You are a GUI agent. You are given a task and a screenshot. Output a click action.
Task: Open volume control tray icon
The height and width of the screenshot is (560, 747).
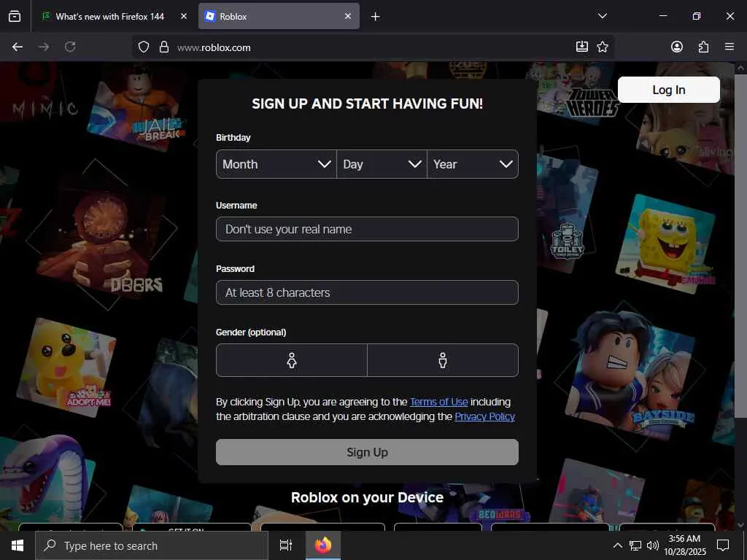(653, 545)
